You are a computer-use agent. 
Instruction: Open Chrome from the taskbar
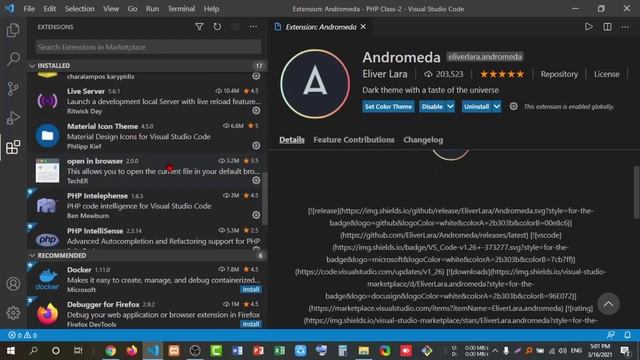110,351
